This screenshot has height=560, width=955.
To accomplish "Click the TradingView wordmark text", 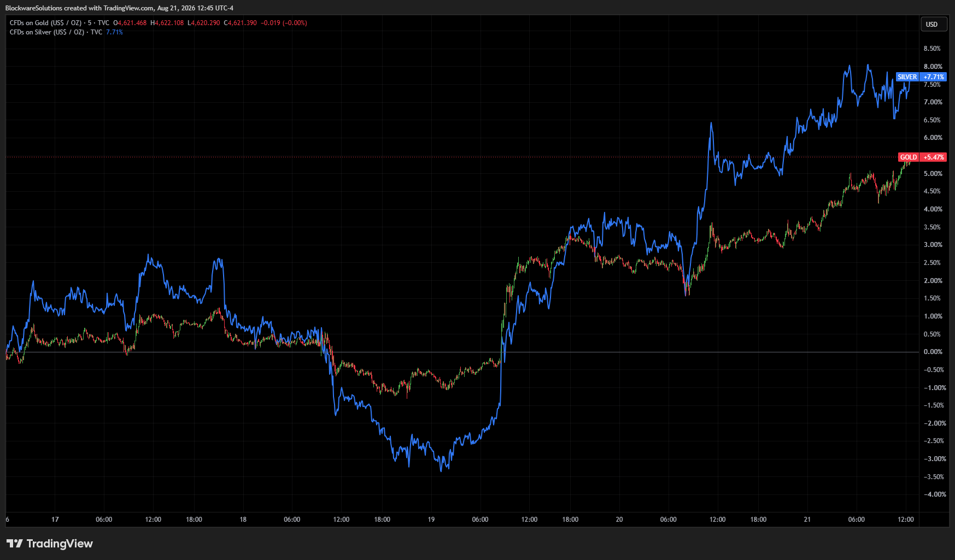I will pos(60,544).
